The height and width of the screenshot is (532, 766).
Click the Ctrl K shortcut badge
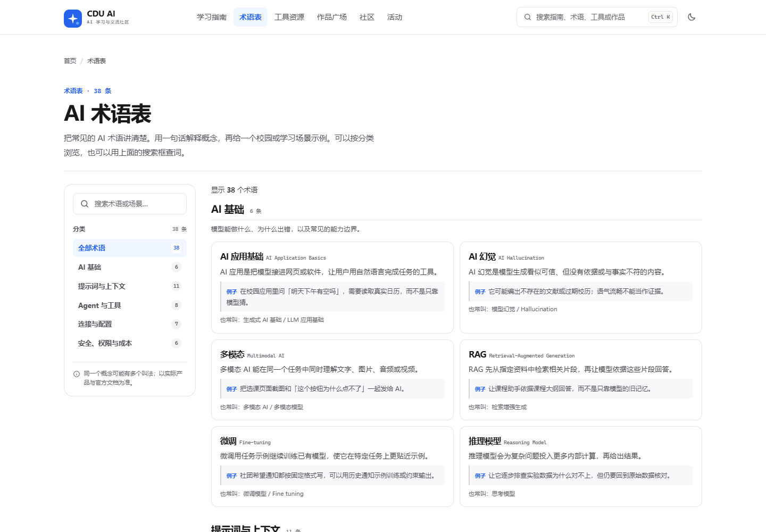[661, 17]
